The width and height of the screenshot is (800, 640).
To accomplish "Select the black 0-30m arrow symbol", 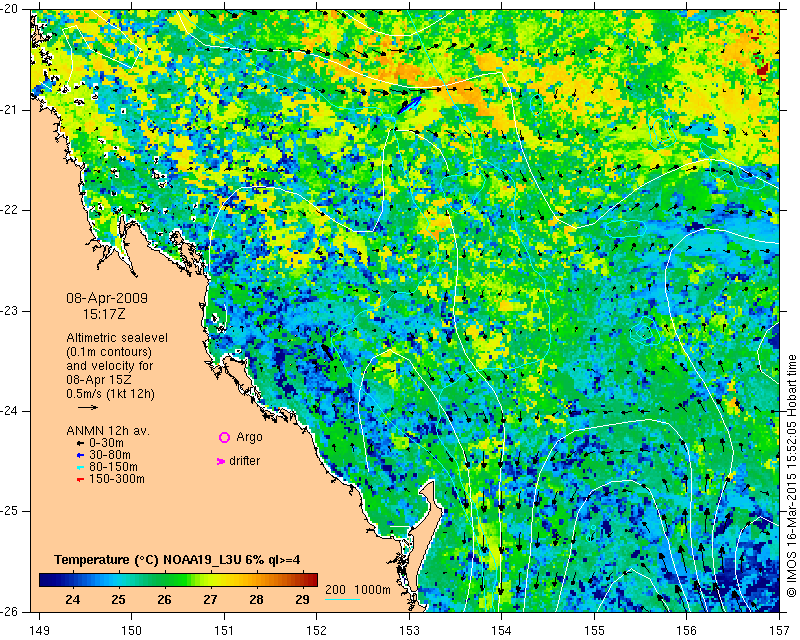I will (x=80, y=444).
